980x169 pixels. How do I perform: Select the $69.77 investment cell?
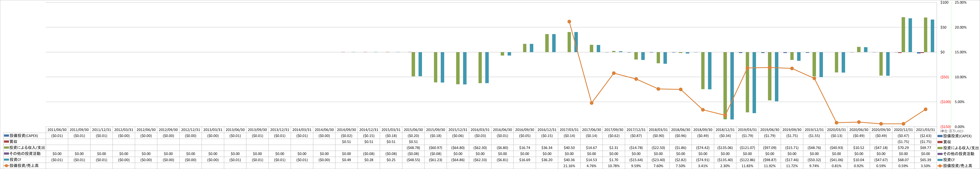pyautogui.click(x=926, y=148)
